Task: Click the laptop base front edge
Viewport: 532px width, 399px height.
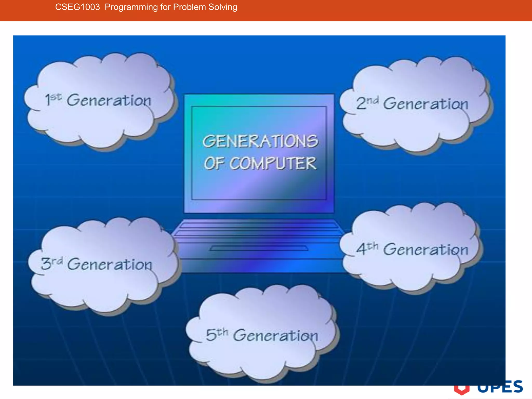Action: click(260, 266)
